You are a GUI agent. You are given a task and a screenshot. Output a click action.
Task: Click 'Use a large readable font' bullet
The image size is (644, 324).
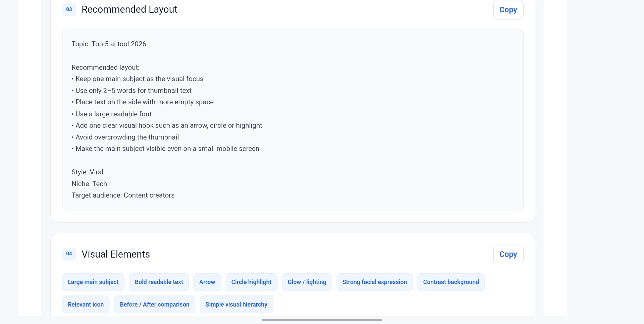112,114
